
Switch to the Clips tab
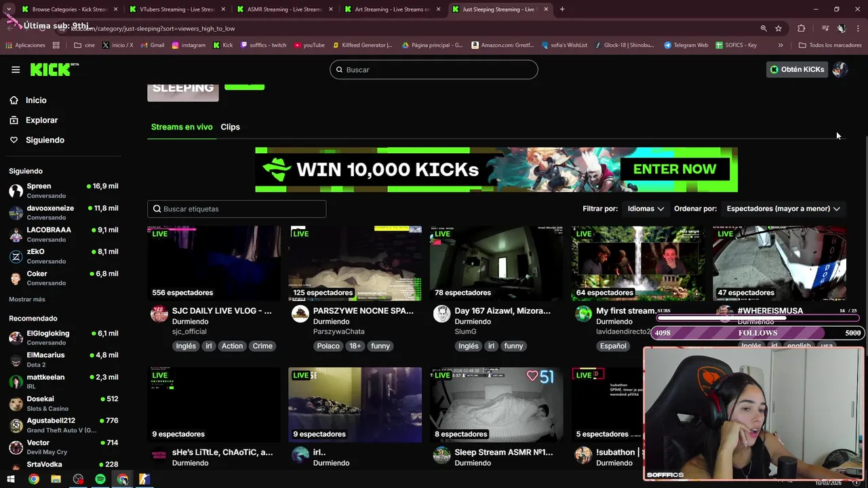230,127
